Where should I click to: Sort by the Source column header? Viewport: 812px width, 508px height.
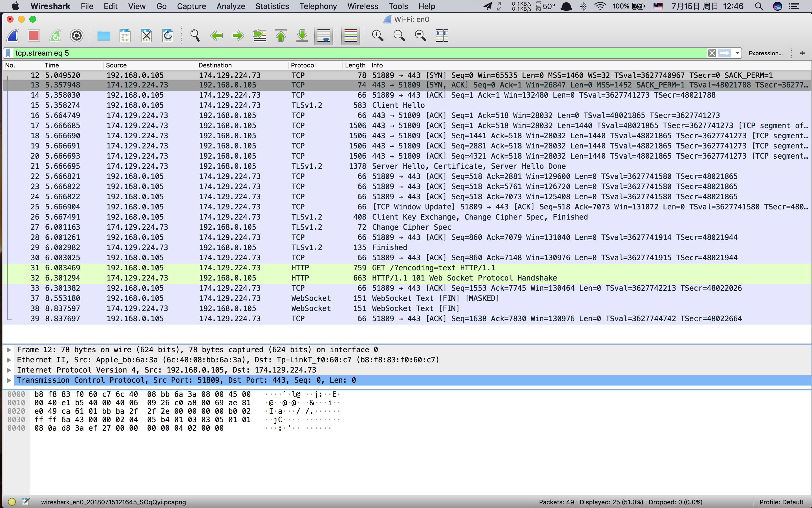click(149, 65)
